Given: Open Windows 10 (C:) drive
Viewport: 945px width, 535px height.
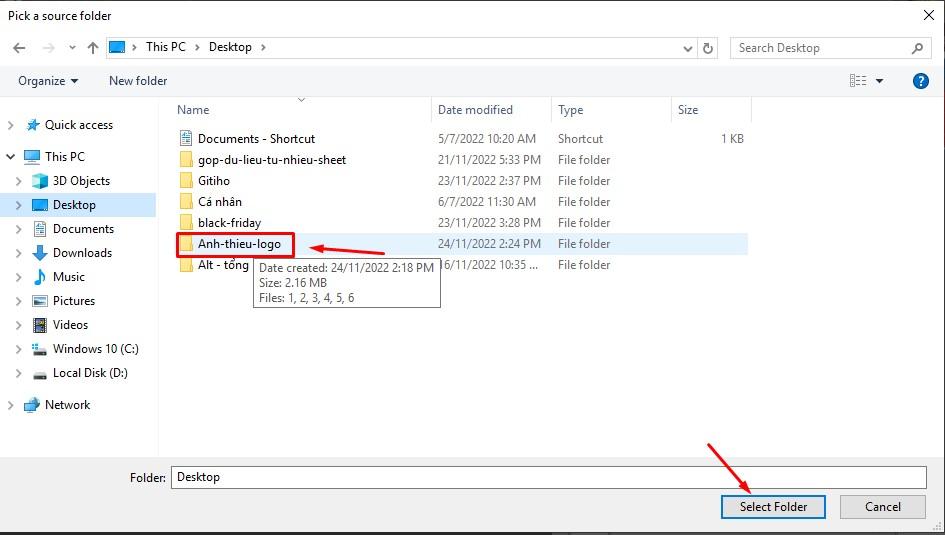Looking at the screenshot, I should [x=95, y=349].
